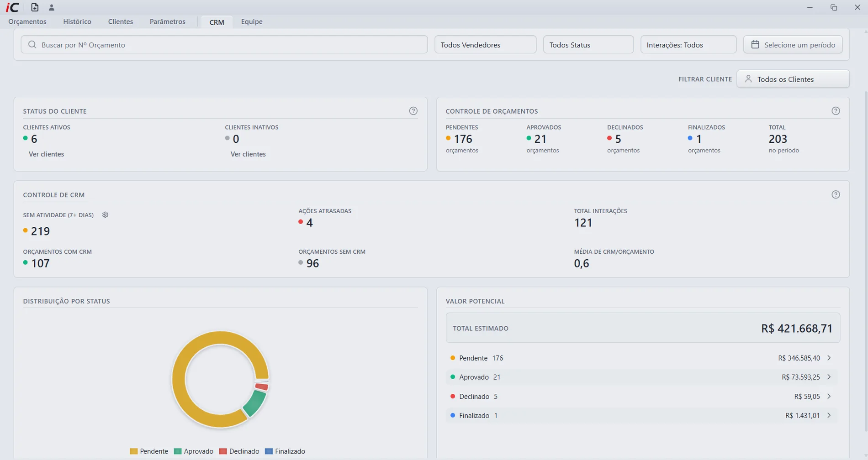Image resolution: width=868 pixels, height=460 pixels.
Task: Click the person icon in Todos os Clientes
Action: [x=748, y=79]
